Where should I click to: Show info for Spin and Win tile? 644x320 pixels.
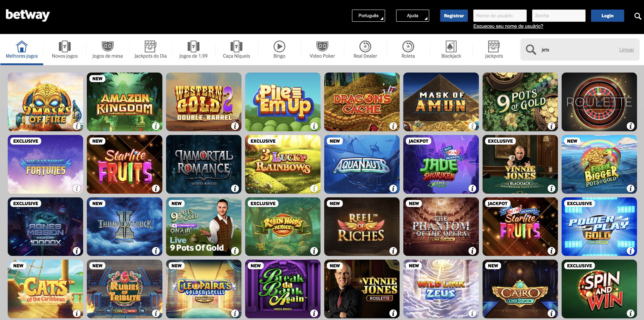(631, 313)
